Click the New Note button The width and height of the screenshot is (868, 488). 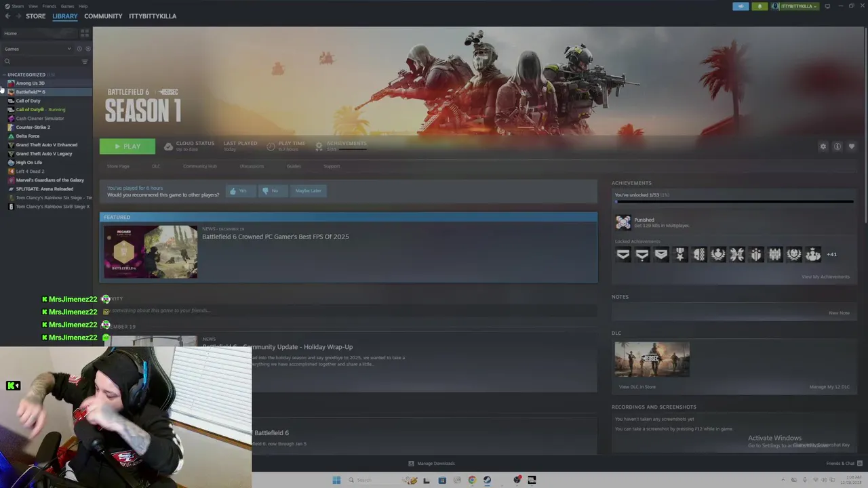coord(839,313)
